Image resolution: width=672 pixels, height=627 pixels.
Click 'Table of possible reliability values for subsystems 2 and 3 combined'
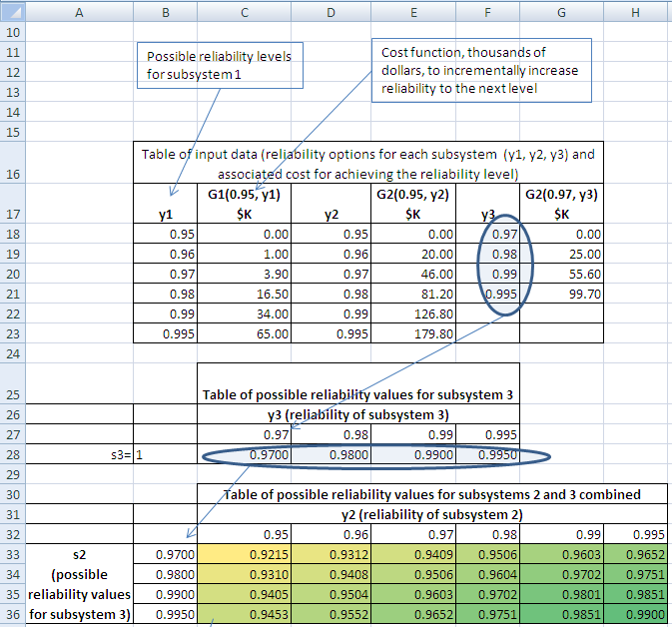(x=432, y=494)
